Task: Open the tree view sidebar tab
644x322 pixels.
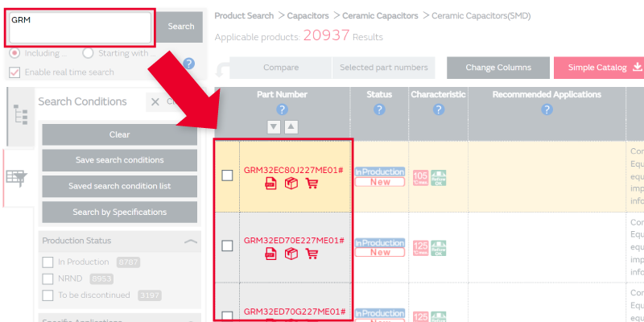Action: pos(21,114)
